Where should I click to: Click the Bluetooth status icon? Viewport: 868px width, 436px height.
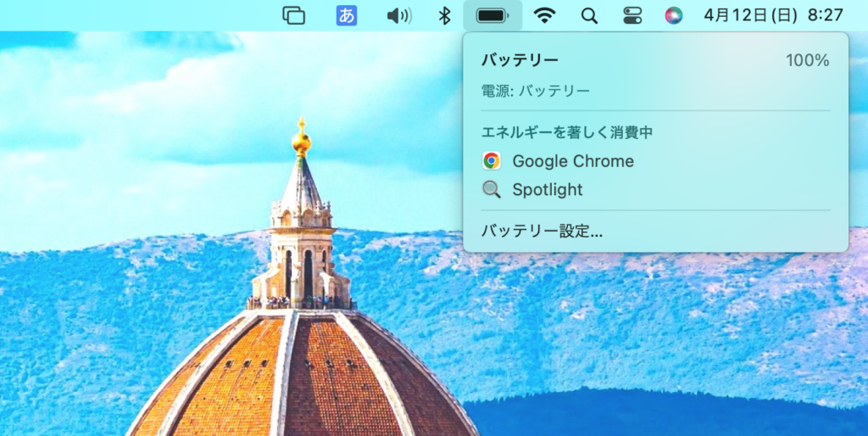tap(443, 15)
